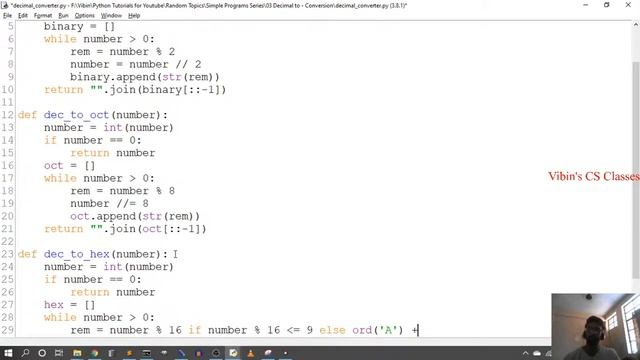Place cursor at end of line 29
The width and height of the screenshot is (640, 360).
coord(418,330)
